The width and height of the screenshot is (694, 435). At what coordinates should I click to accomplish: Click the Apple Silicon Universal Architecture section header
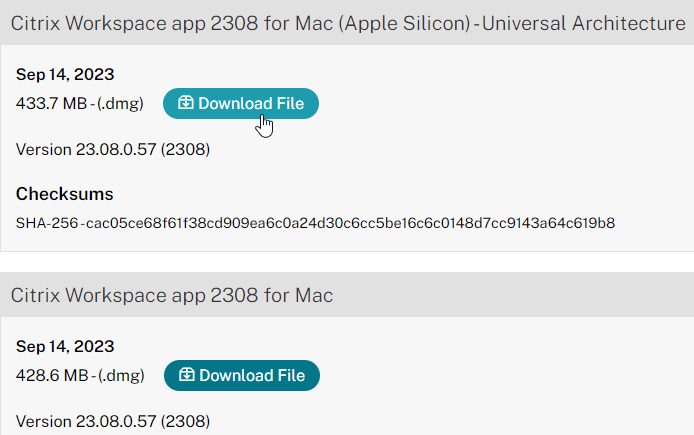(x=347, y=22)
